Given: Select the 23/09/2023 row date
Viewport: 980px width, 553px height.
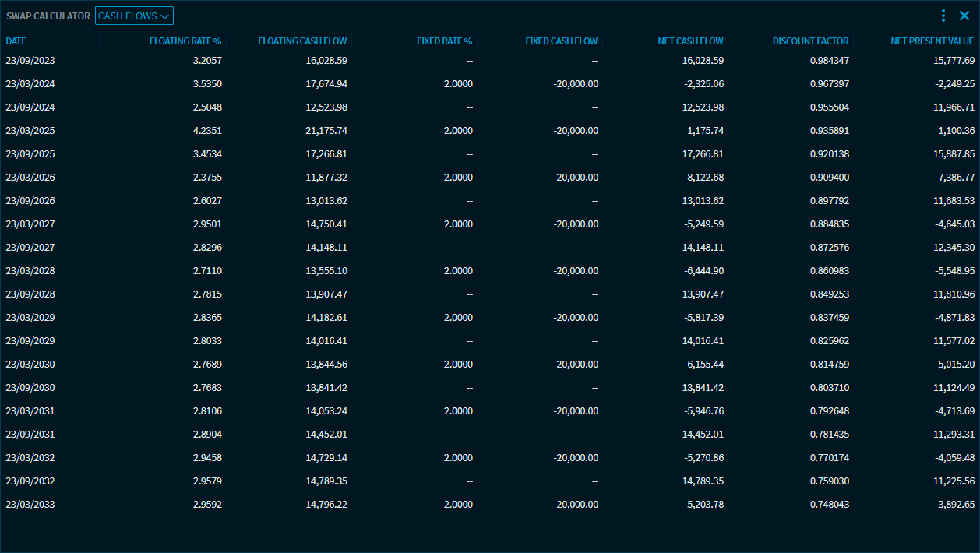Looking at the screenshot, I should 30,60.
